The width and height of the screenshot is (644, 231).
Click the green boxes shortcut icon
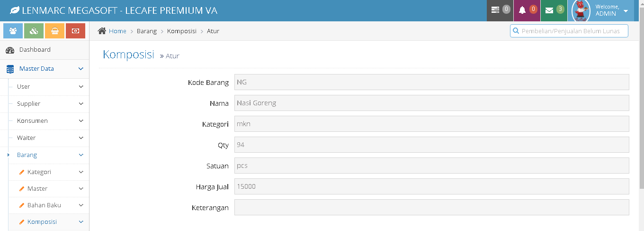click(x=34, y=31)
